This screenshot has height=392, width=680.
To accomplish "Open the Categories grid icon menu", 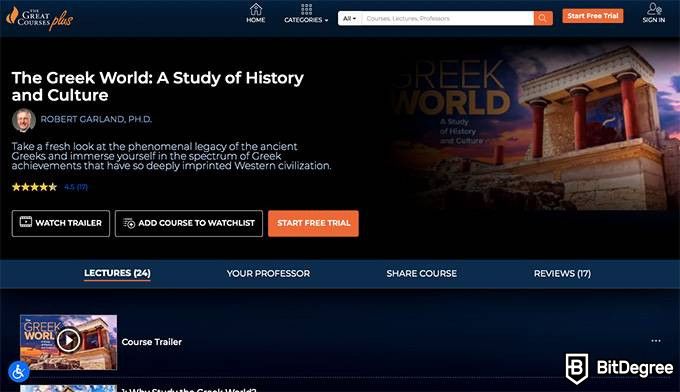I will click(x=306, y=13).
